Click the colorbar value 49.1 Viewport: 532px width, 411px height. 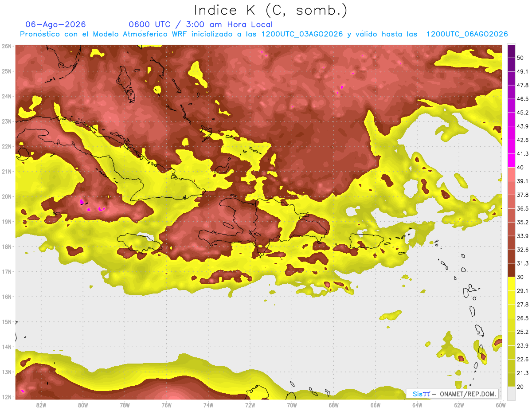point(523,71)
